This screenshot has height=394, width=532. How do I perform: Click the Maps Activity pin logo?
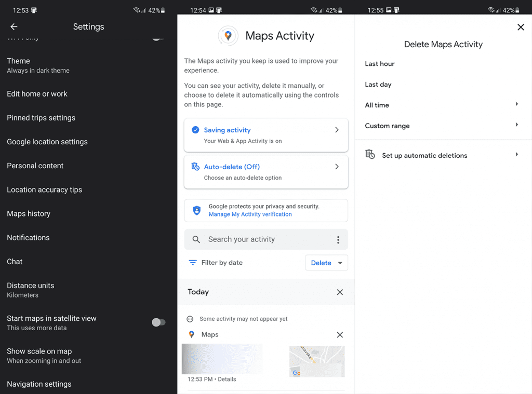(228, 36)
